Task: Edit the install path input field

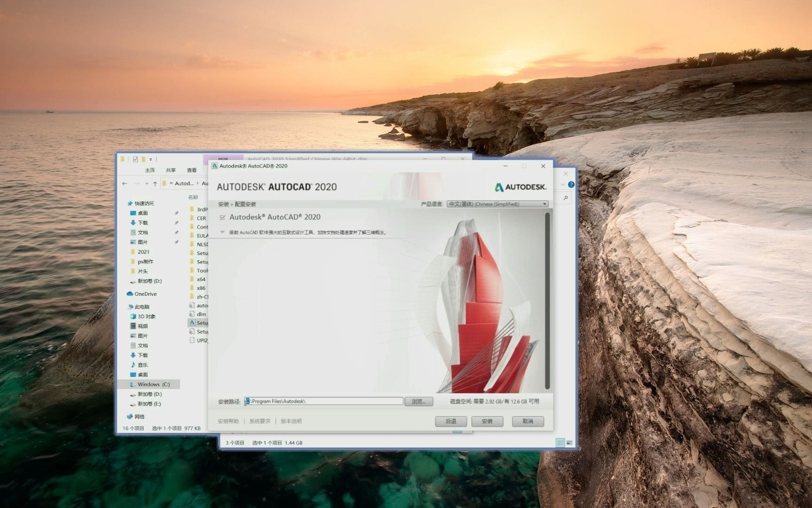Action: coord(324,401)
